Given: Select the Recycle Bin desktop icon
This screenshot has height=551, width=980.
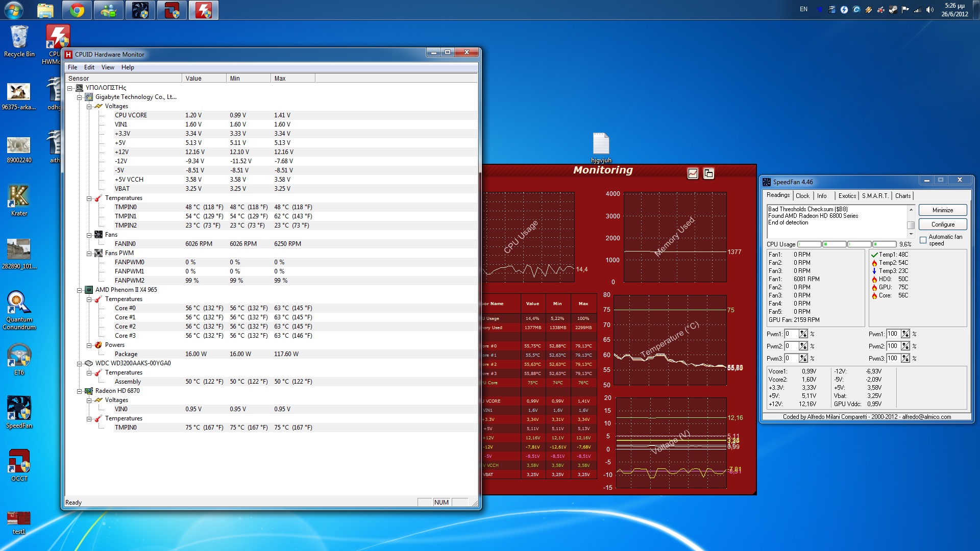Looking at the screenshot, I should coord(19,41).
